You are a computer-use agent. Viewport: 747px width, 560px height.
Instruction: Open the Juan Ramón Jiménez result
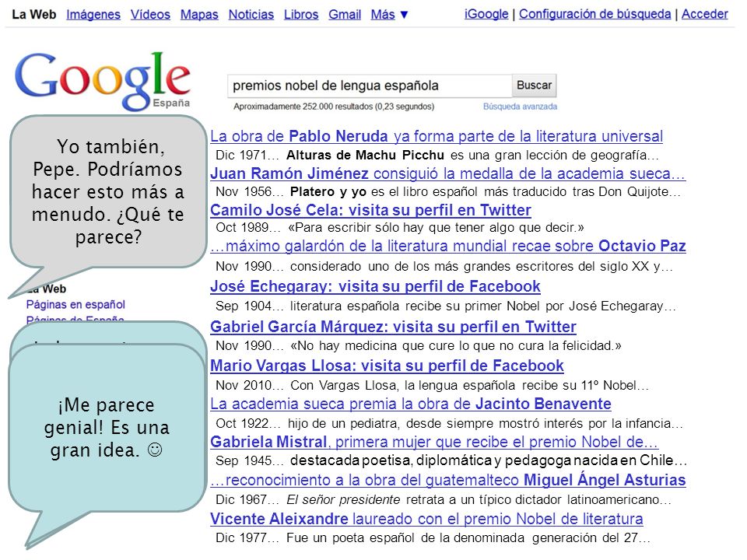pos(448,173)
